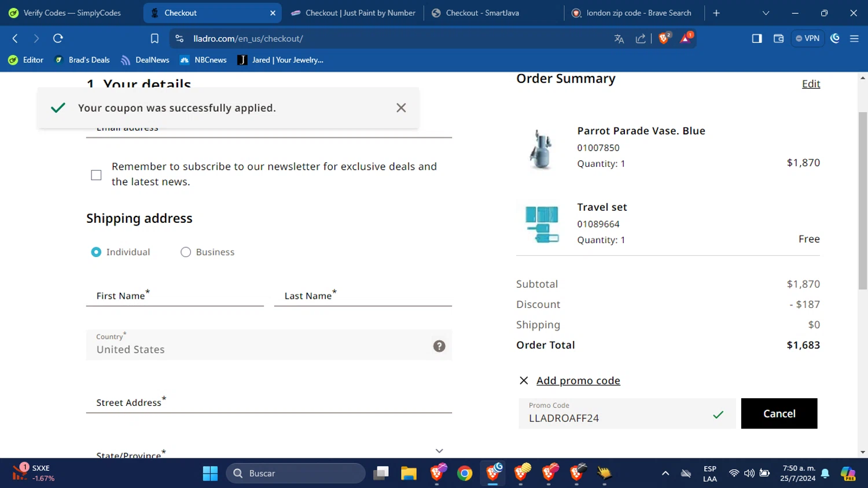
Task: Open the volume tray icon
Action: [x=749, y=474]
